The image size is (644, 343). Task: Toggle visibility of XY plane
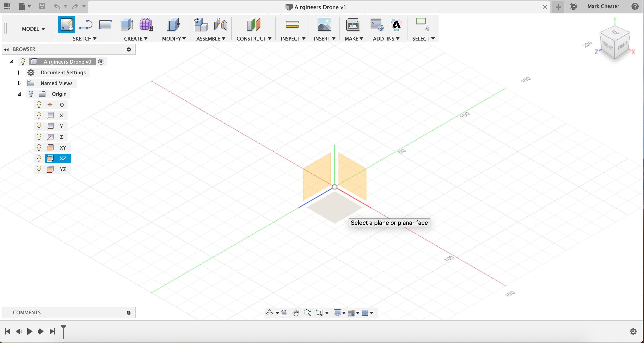(39, 147)
